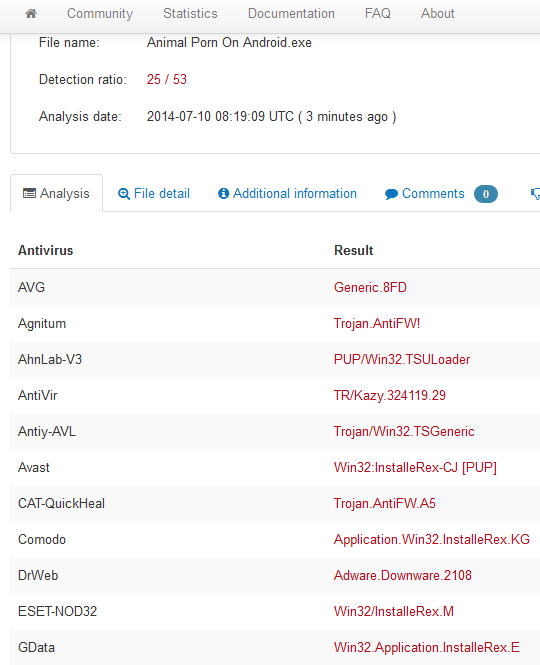Switch to the File detail tab
Screen dimensions: 540x665
154,193
